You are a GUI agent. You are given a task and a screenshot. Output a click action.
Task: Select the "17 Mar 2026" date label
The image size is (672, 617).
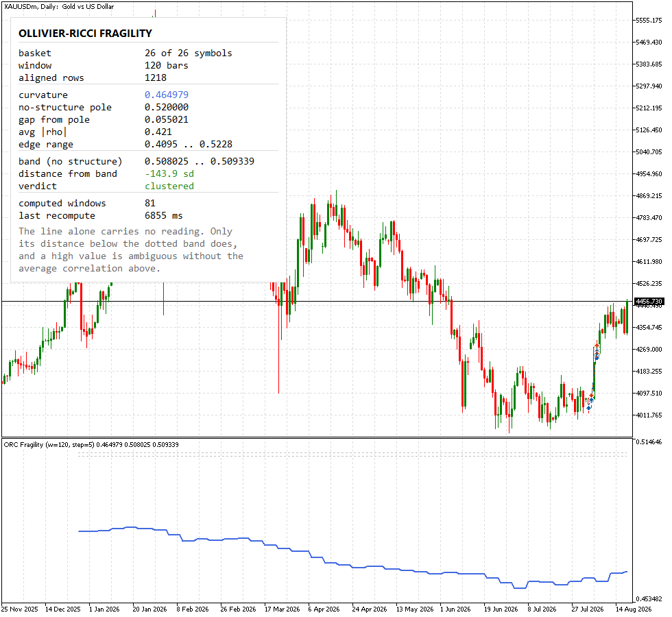click(282, 609)
